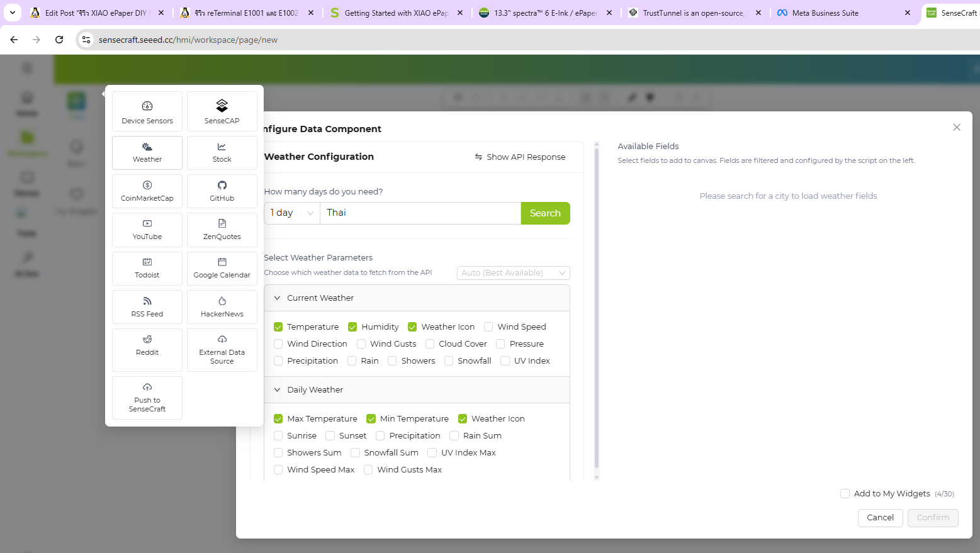The width and height of the screenshot is (980, 553).
Task: Open the 1 day duration dropdown
Action: point(292,213)
